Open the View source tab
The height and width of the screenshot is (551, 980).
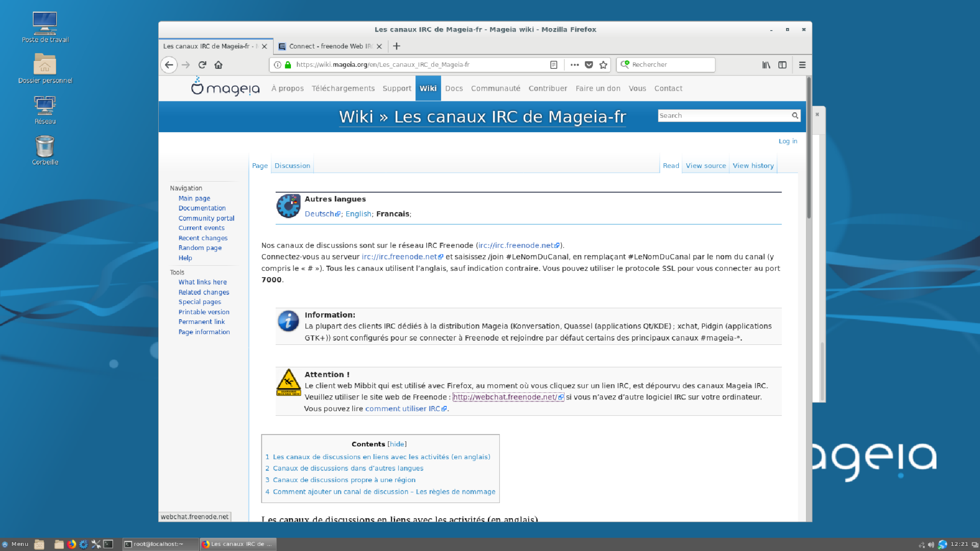tap(705, 166)
